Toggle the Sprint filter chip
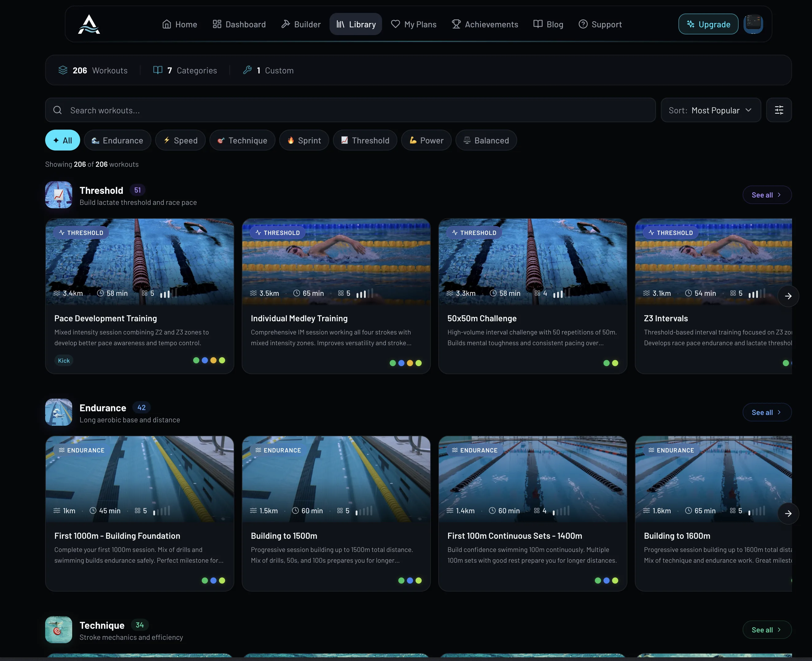 point(304,140)
